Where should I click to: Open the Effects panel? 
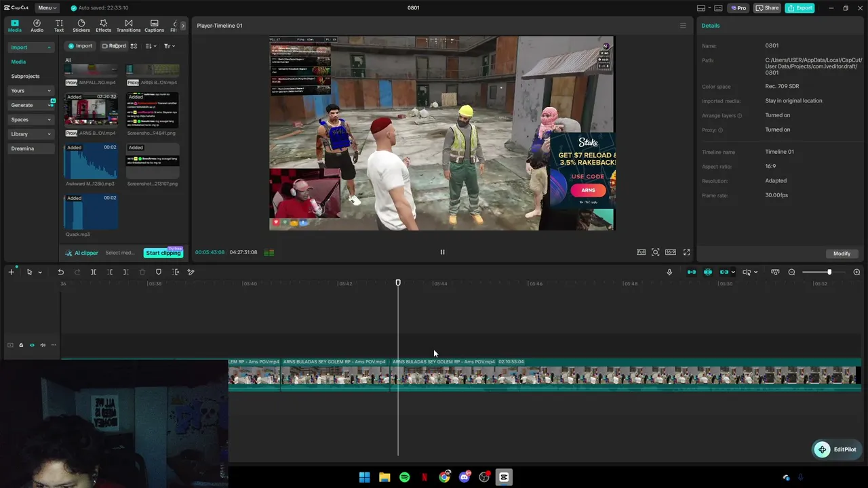(x=103, y=26)
